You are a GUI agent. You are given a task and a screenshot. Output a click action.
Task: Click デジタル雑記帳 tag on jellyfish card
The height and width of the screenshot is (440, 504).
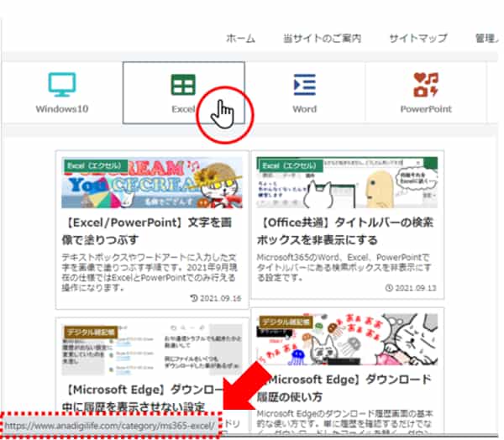pos(286,322)
